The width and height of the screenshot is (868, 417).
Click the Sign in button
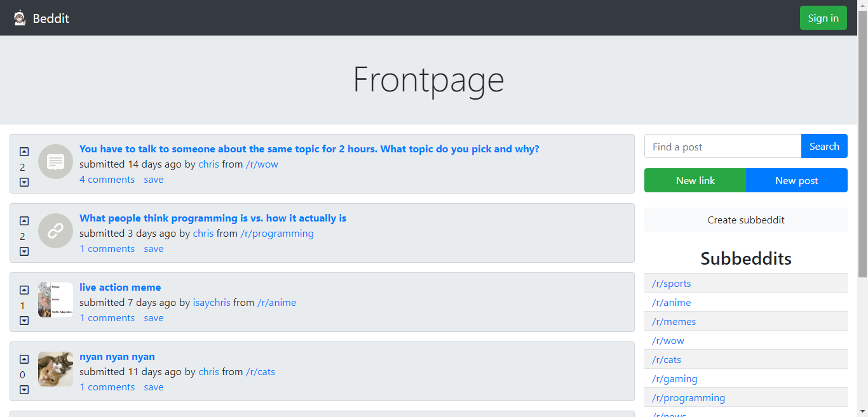tap(824, 18)
